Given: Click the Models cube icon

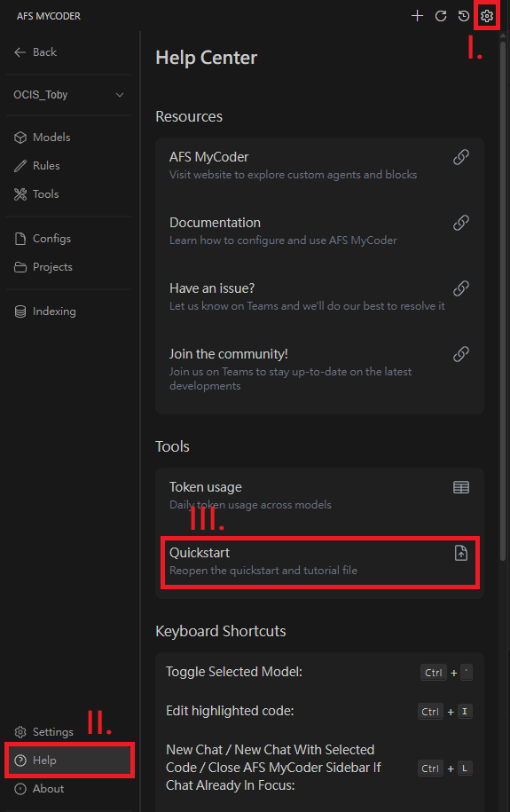Looking at the screenshot, I should (20, 138).
